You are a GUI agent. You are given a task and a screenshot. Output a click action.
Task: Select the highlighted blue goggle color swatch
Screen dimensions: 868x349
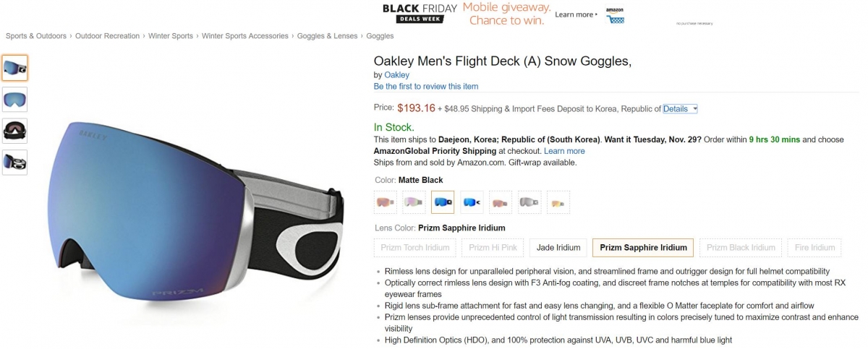(443, 202)
